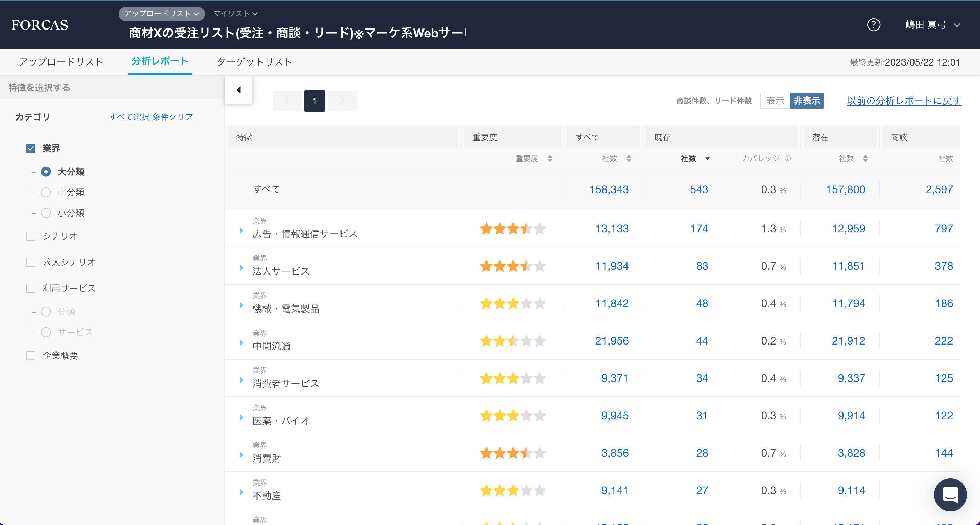Uncheck the 業界 category checkbox

click(31, 148)
